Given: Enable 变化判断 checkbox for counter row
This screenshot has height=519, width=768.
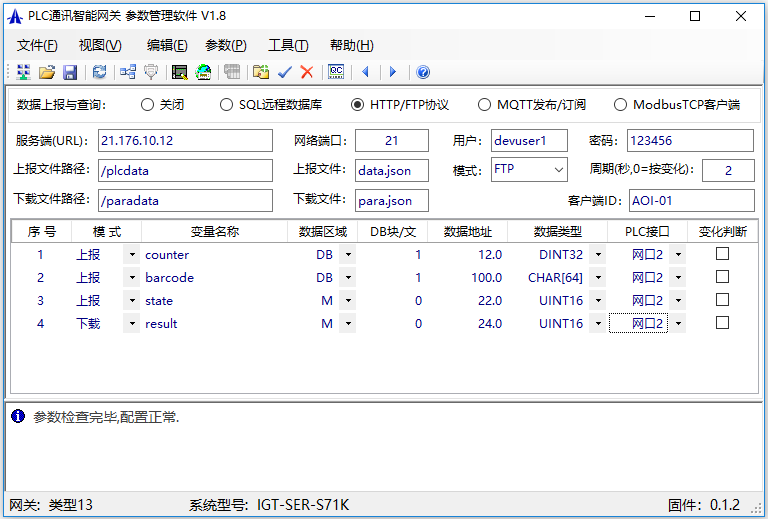Looking at the screenshot, I should tap(722, 254).
